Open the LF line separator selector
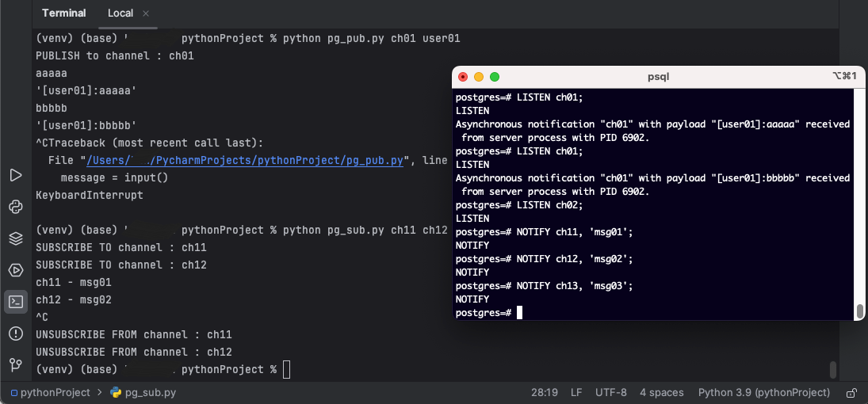 [576, 392]
